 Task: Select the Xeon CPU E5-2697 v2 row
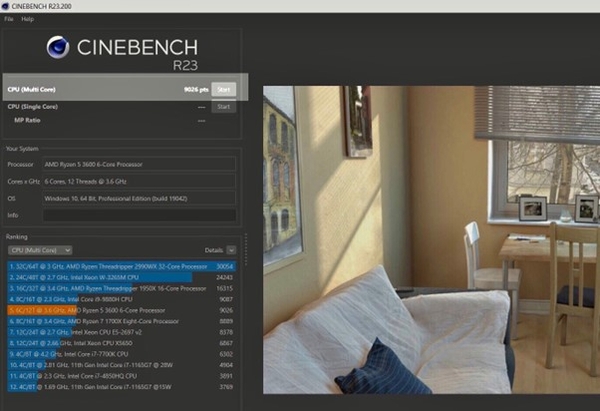point(120,332)
